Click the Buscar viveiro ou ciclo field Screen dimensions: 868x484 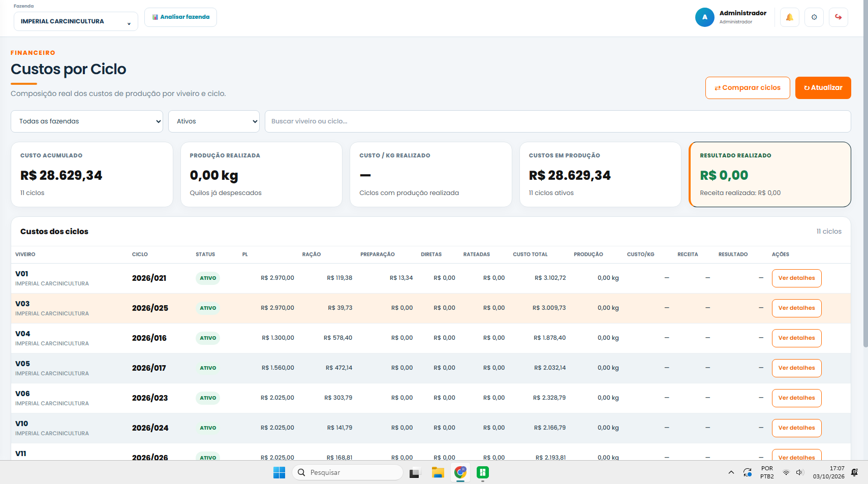coord(558,121)
